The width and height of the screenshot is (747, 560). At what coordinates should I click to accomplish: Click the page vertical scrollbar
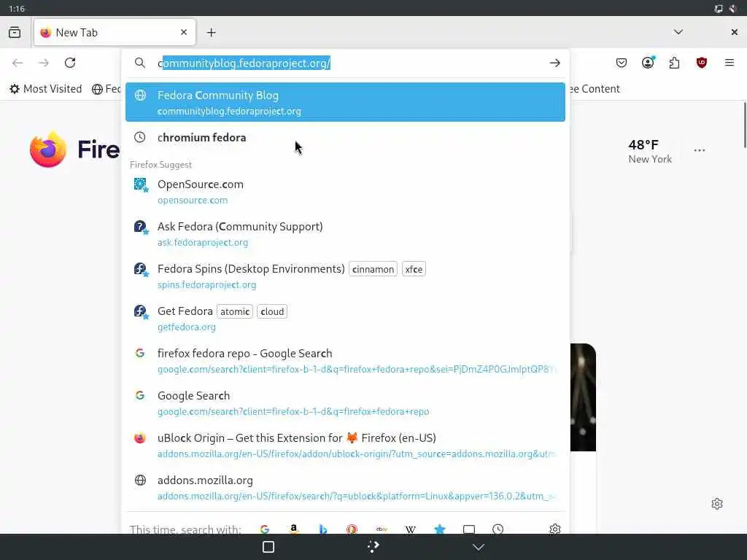point(744,125)
